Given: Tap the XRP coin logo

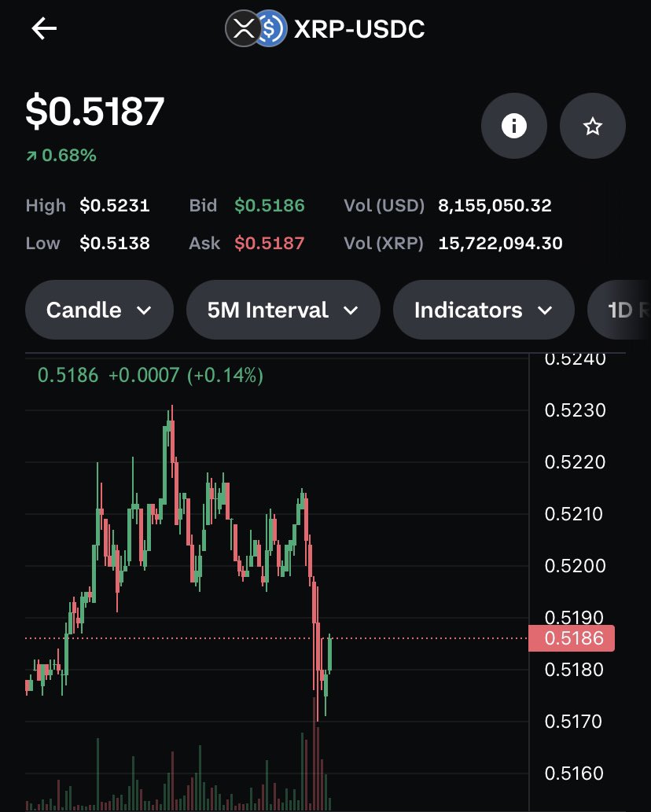Looking at the screenshot, I should click(242, 28).
